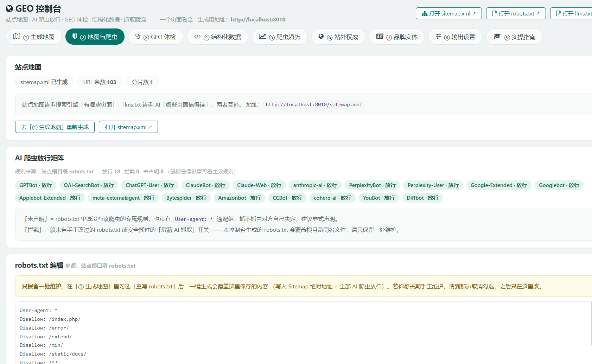Click the Google-Extended · 放行 badge
This screenshot has width=592, height=364.
499,185
